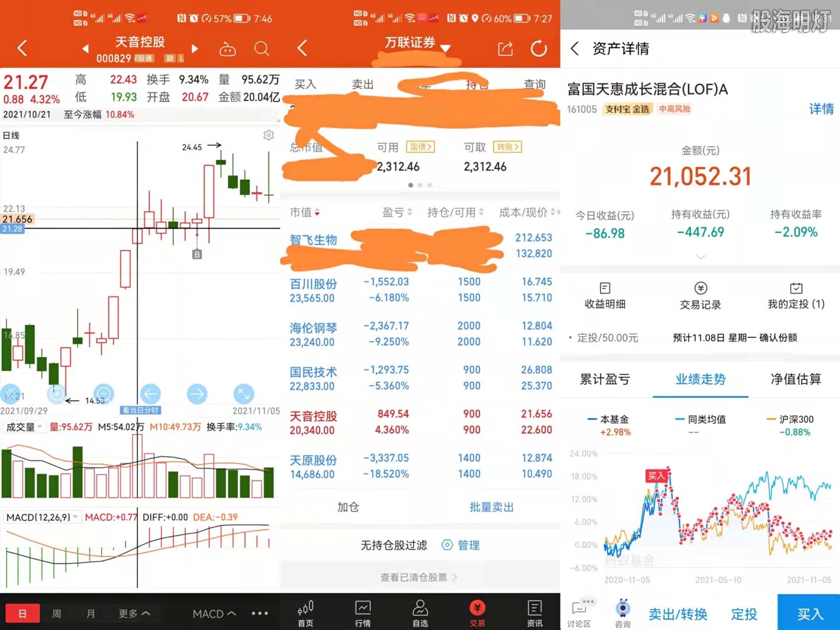Tap blue 买入 fund button
The width and height of the screenshot is (840, 630).
coord(809,612)
